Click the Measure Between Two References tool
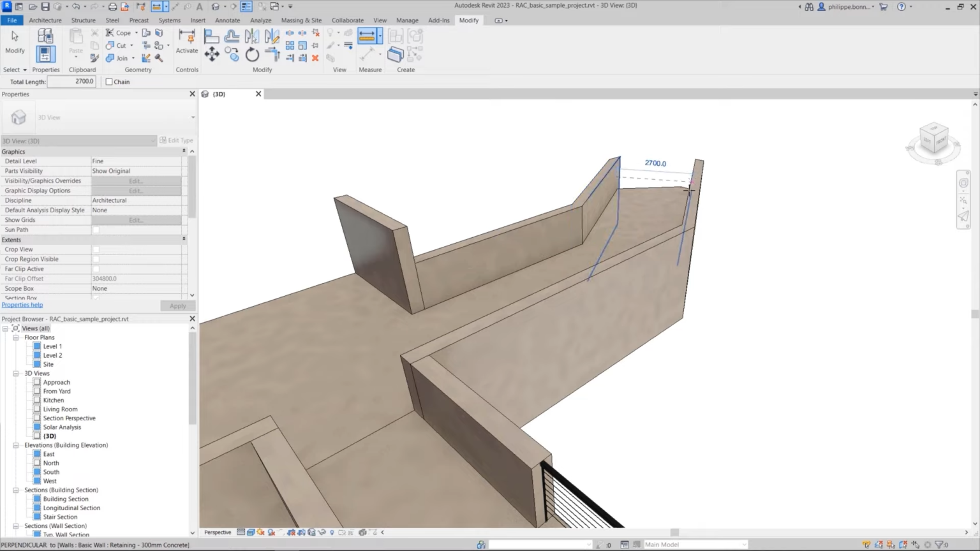This screenshot has width=980, height=551. [367, 36]
